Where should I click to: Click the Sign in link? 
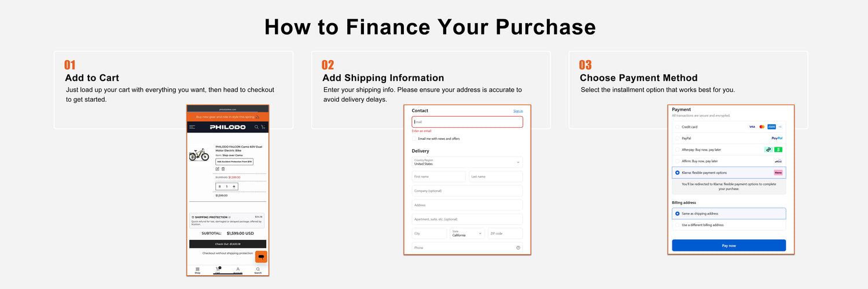(x=518, y=111)
